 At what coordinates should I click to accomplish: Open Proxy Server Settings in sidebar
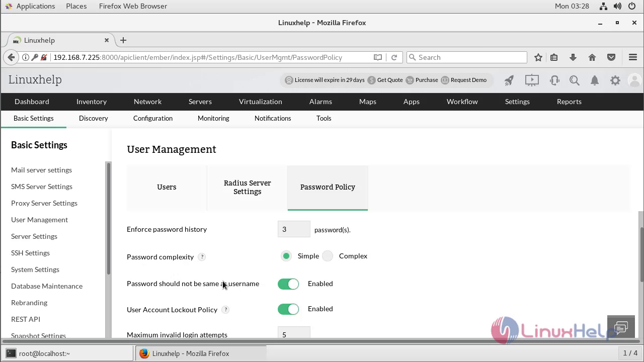tap(44, 203)
